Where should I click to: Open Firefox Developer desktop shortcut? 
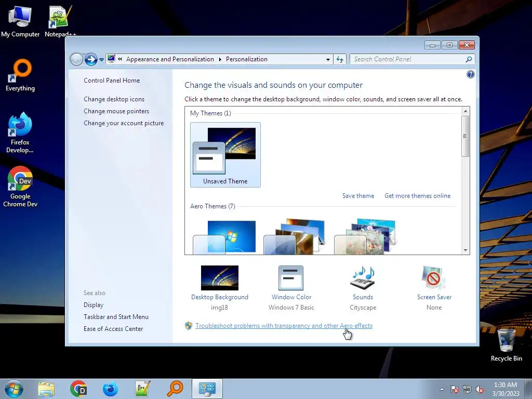(20, 132)
